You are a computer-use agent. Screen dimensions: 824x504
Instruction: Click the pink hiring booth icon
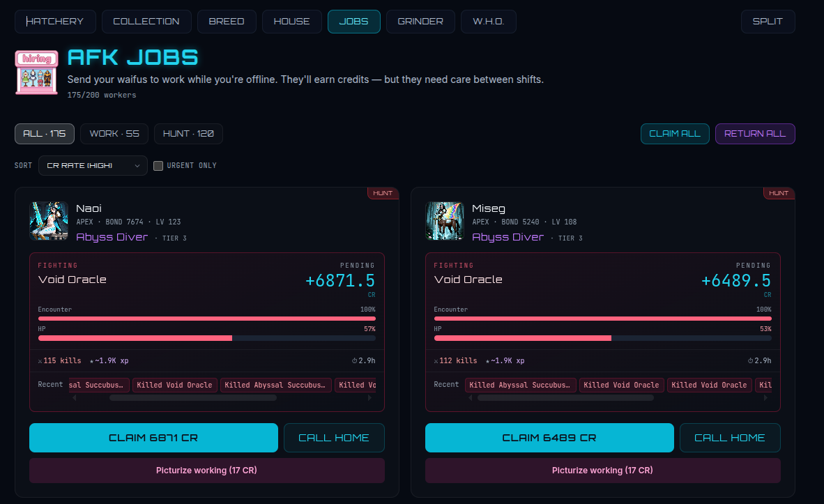pos(36,72)
